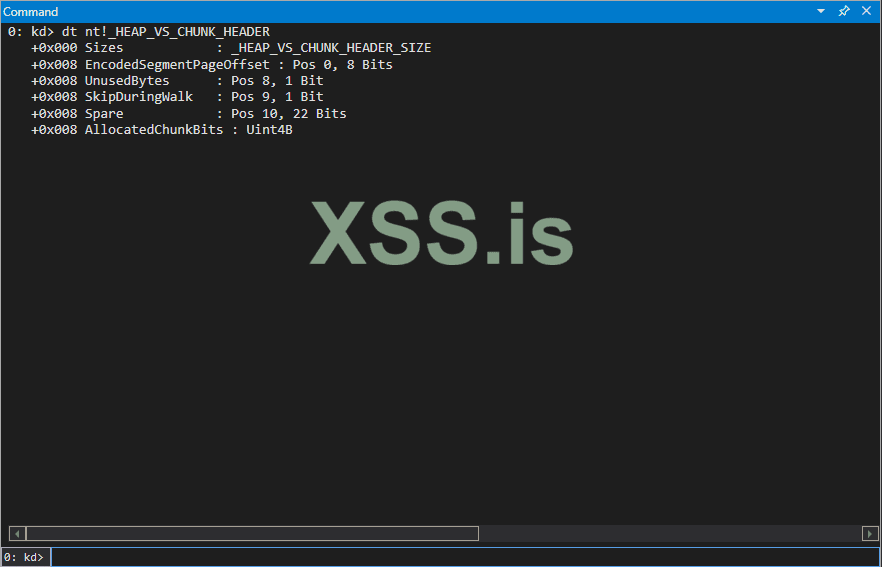Click the AllocatedChunkBits field line

coord(161,130)
